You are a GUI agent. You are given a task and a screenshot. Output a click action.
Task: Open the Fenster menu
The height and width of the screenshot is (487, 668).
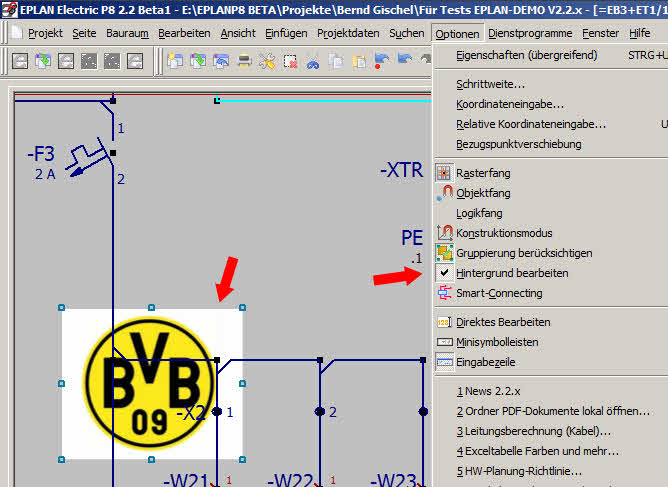[x=600, y=33]
